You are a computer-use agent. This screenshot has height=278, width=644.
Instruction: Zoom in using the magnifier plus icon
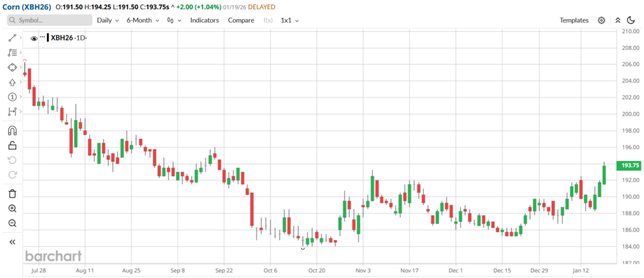click(12, 208)
